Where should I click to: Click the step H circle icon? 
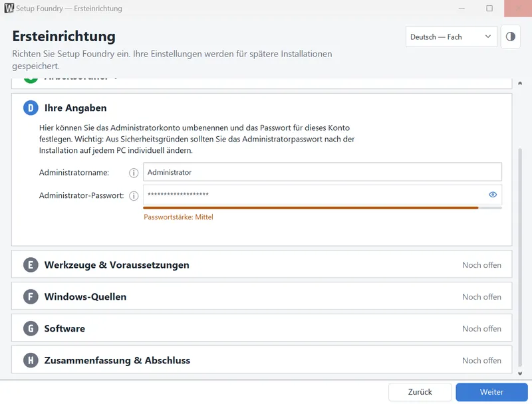tap(31, 360)
